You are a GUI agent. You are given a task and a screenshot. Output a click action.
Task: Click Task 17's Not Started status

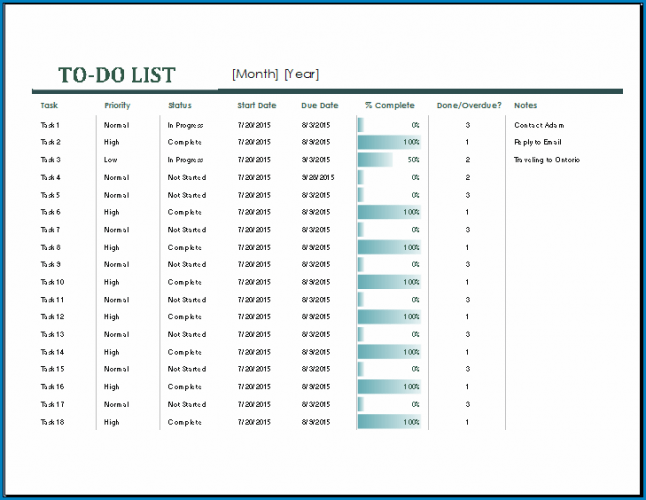click(x=187, y=404)
